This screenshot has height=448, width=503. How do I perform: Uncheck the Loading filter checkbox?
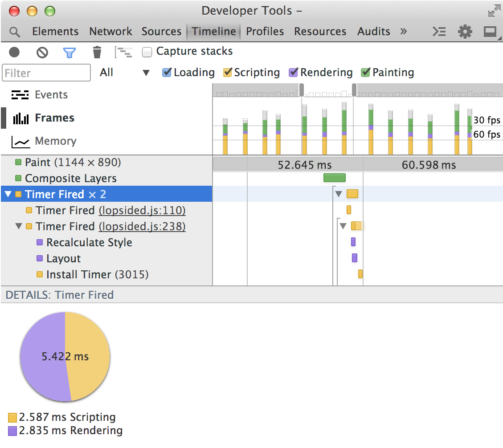[x=167, y=73]
